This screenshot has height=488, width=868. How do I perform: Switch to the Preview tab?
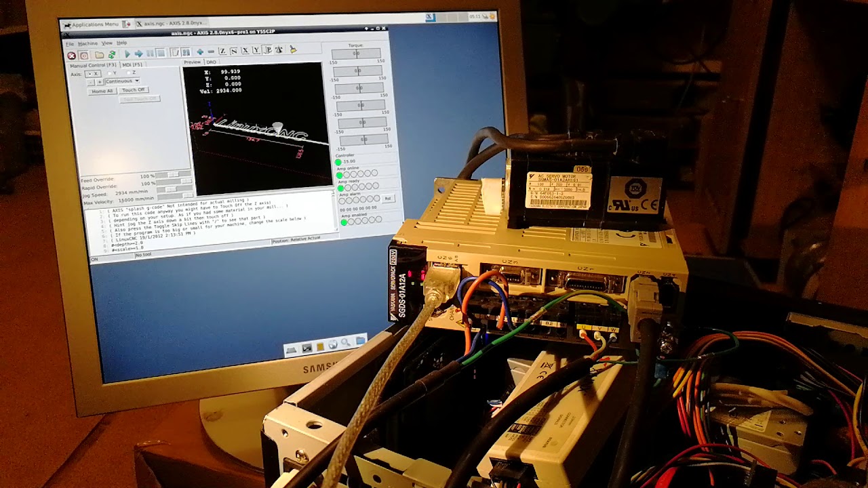click(192, 62)
